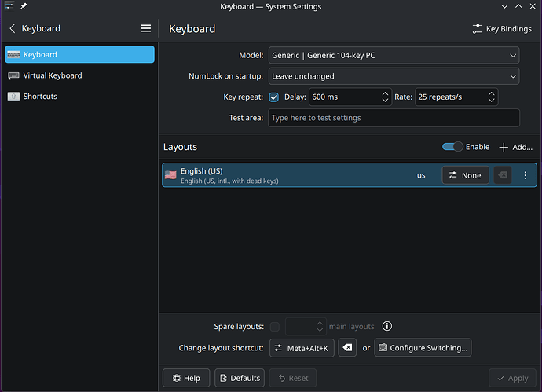Open Key Bindings settings
This screenshot has height=392, width=542.
[501, 28]
